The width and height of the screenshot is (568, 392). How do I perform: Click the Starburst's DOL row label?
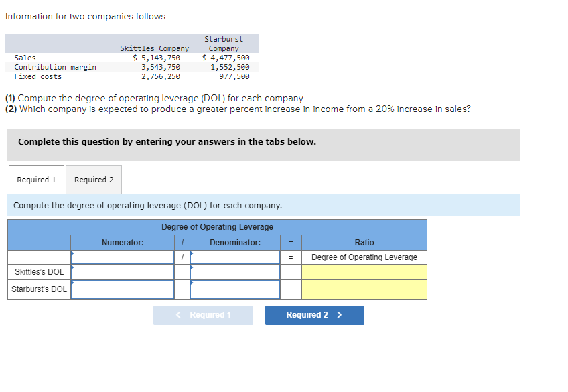pyautogui.click(x=38, y=289)
